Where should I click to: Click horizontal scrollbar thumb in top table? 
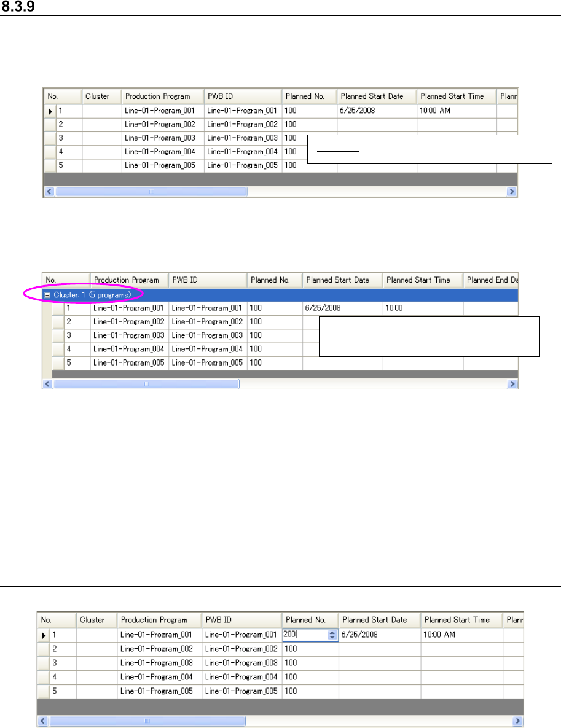pos(151,192)
